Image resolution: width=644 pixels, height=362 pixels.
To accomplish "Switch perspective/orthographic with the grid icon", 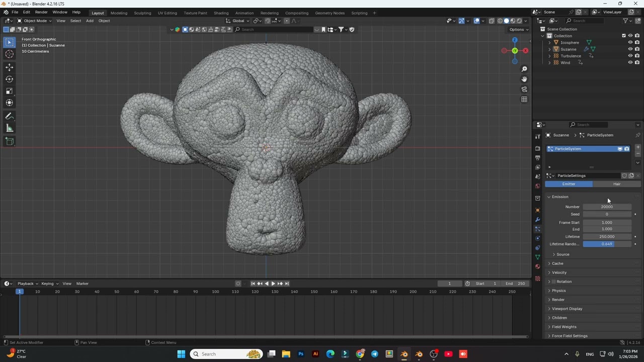I will pyautogui.click(x=524, y=99).
